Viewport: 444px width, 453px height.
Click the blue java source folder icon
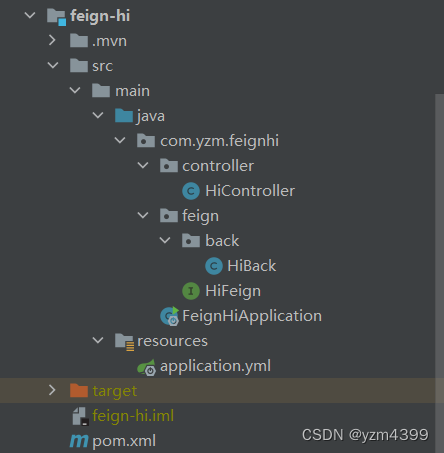point(124,115)
